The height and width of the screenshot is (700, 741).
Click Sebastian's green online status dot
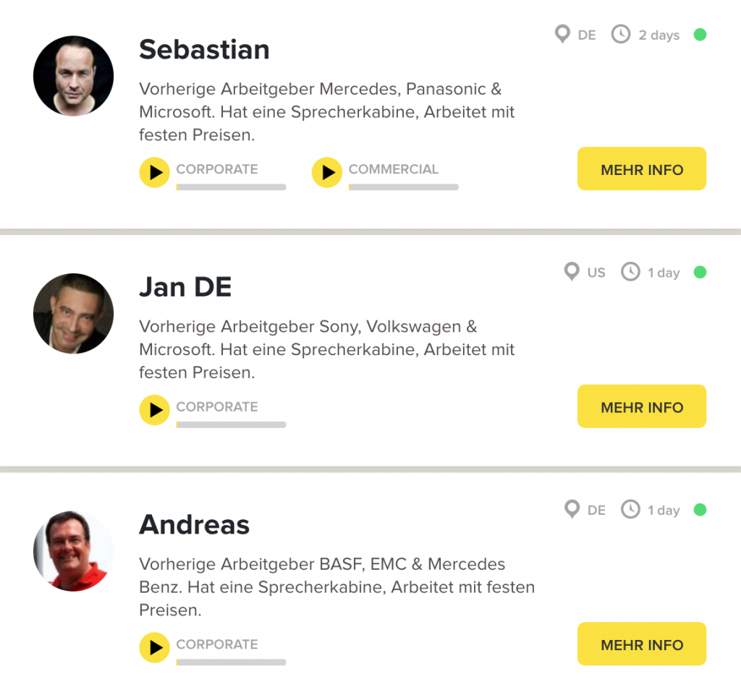pyautogui.click(x=700, y=35)
